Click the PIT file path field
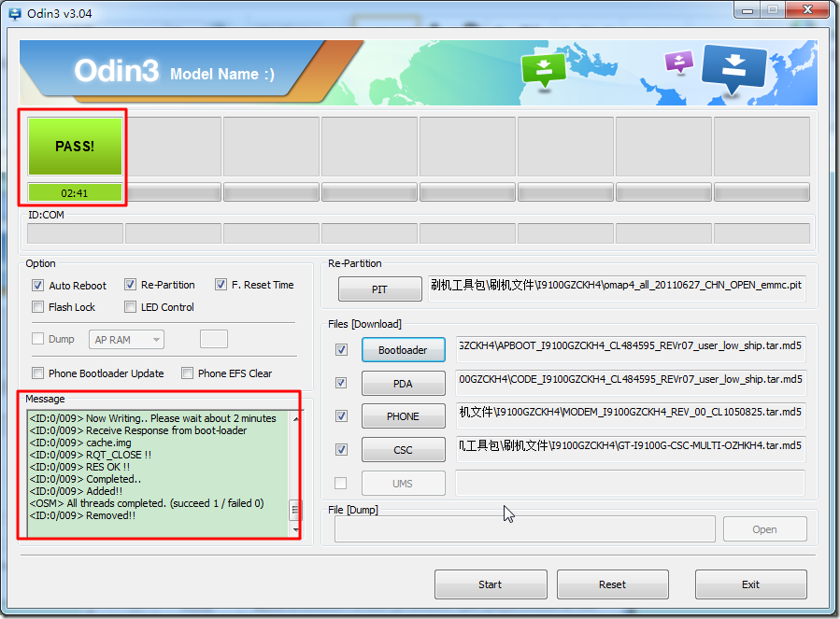The width and height of the screenshot is (840, 619). [617, 288]
